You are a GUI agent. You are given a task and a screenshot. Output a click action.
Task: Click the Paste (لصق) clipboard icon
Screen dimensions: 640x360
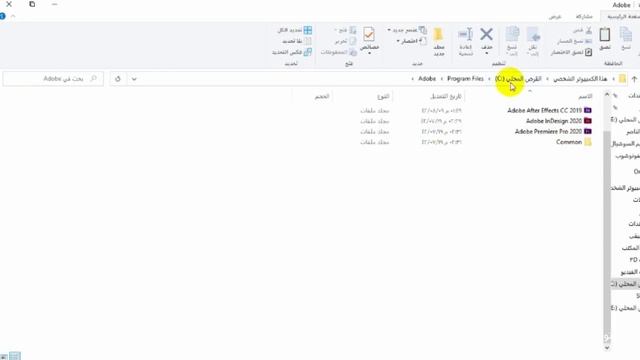point(605,35)
